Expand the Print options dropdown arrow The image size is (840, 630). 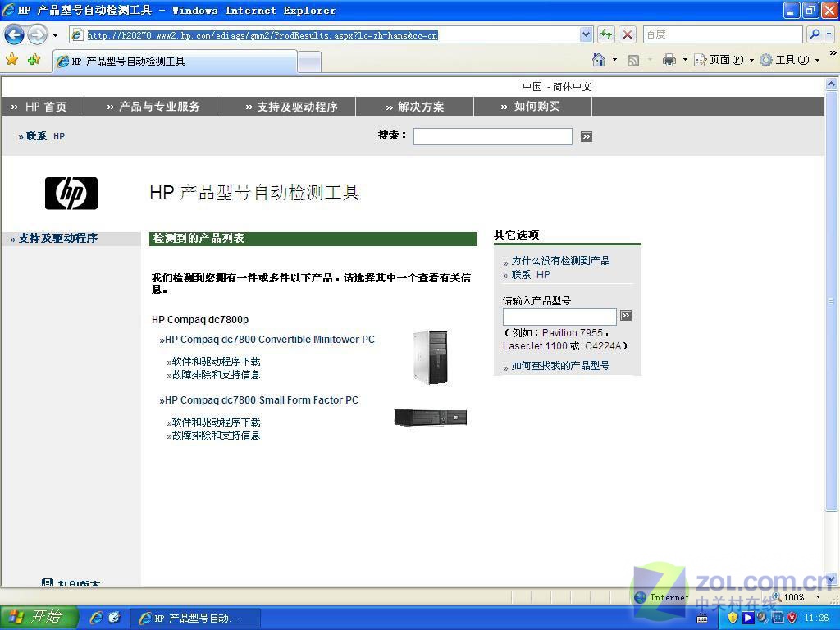coord(685,60)
